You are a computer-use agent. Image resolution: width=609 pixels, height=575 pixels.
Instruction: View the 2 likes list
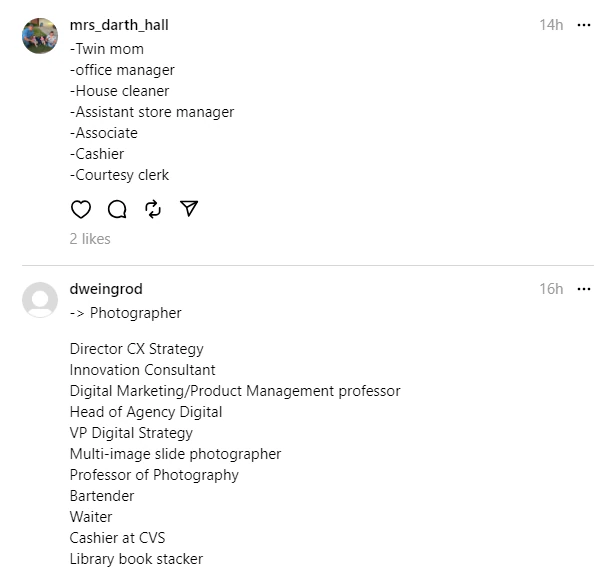click(90, 239)
